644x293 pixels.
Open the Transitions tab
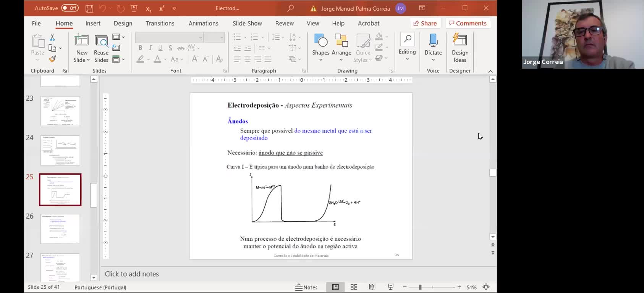pyautogui.click(x=160, y=23)
